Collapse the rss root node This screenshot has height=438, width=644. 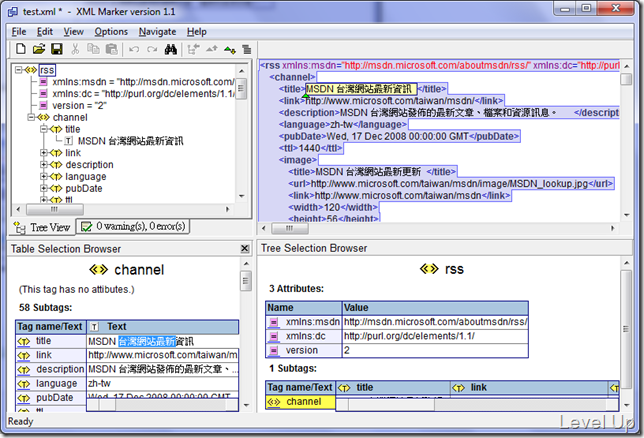pos(18,70)
